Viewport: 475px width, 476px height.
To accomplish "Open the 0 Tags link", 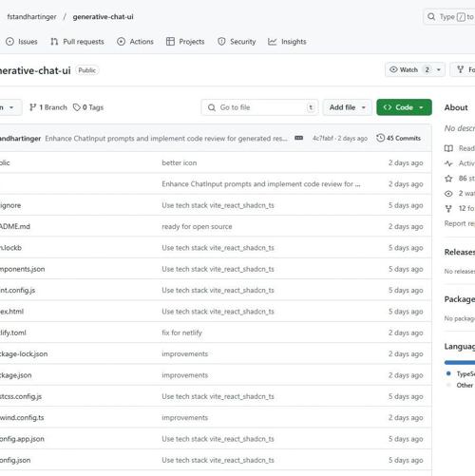I will pyautogui.click(x=88, y=107).
